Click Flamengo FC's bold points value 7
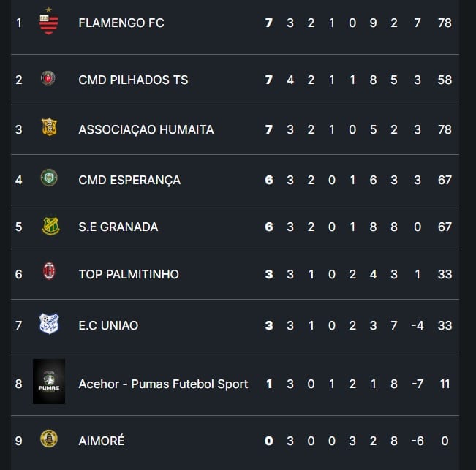 pos(268,23)
